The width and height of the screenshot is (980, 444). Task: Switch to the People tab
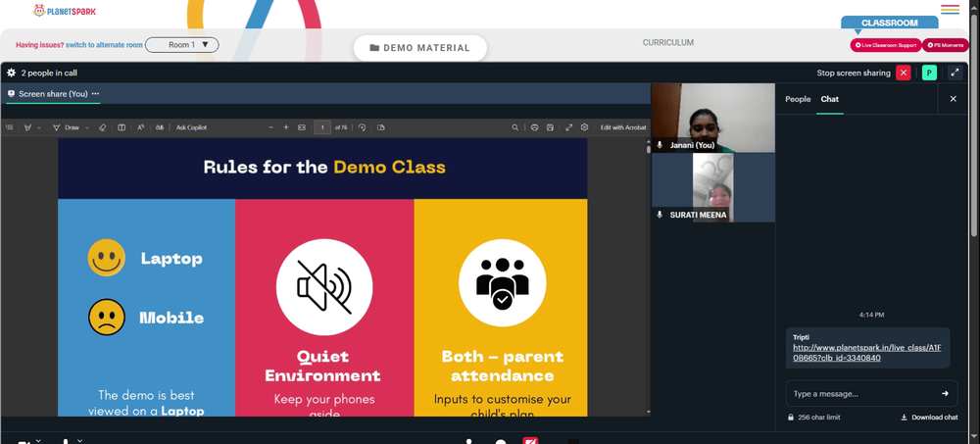click(x=798, y=99)
